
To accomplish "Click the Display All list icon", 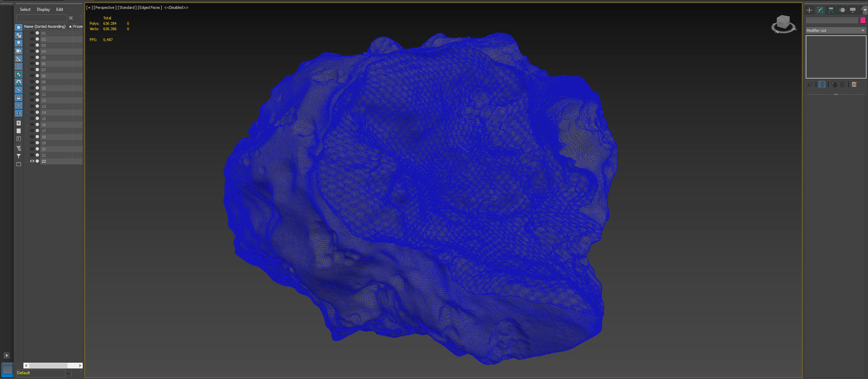I will (x=19, y=123).
